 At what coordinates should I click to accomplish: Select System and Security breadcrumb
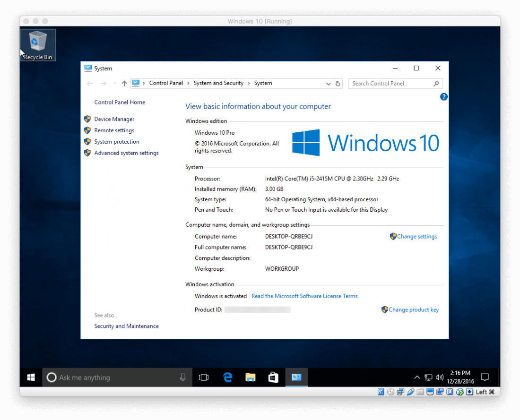pos(218,83)
